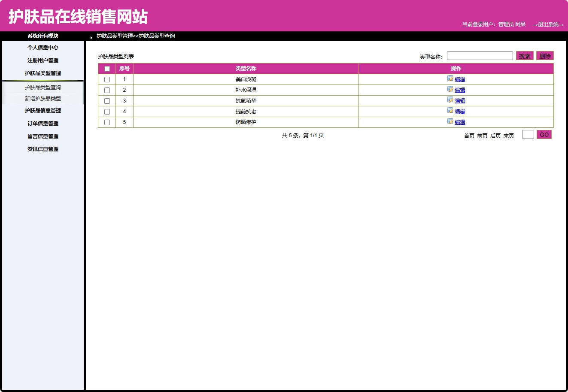Click the 退出系统 logout link

[548, 25]
